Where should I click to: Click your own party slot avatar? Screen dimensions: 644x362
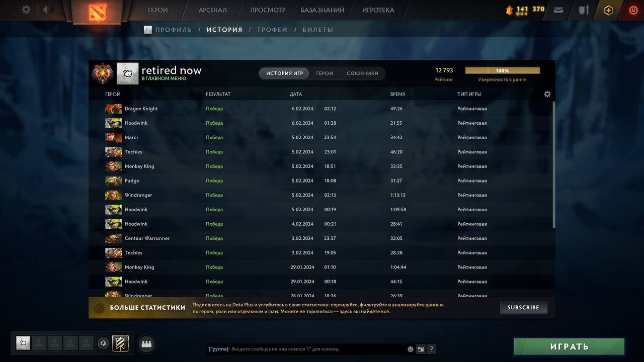pos(23,343)
